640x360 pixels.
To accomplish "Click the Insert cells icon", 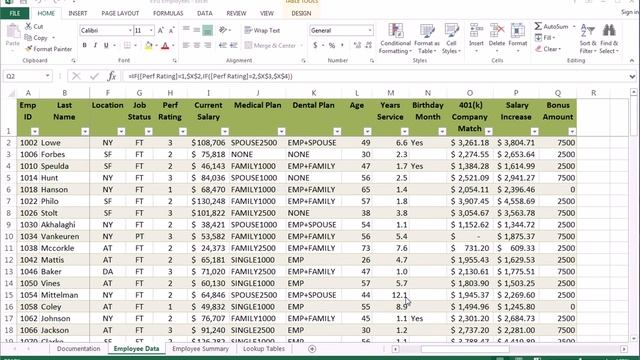I will coord(476,31).
